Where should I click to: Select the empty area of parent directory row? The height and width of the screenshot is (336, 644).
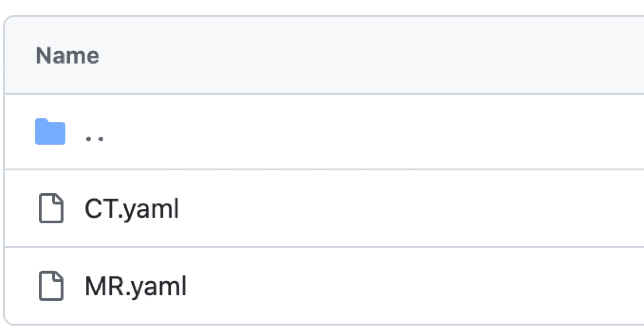click(375, 132)
